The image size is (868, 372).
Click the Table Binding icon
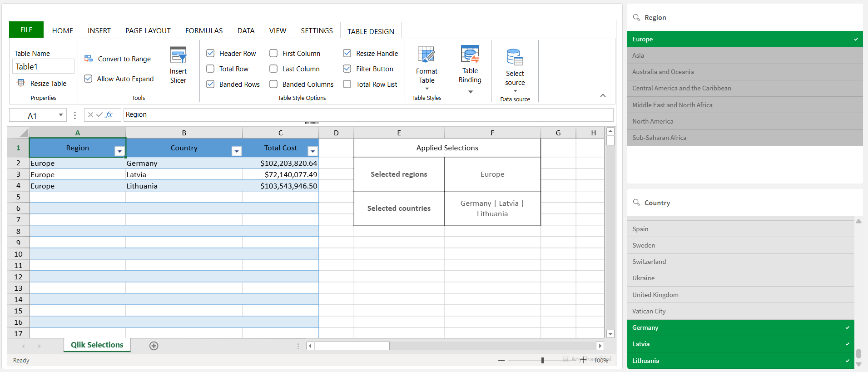(x=470, y=55)
